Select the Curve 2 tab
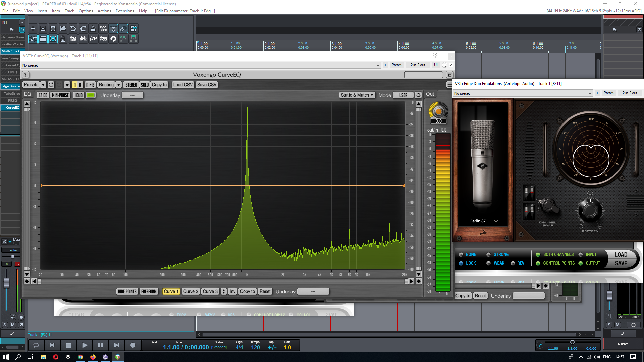 click(191, 292)
